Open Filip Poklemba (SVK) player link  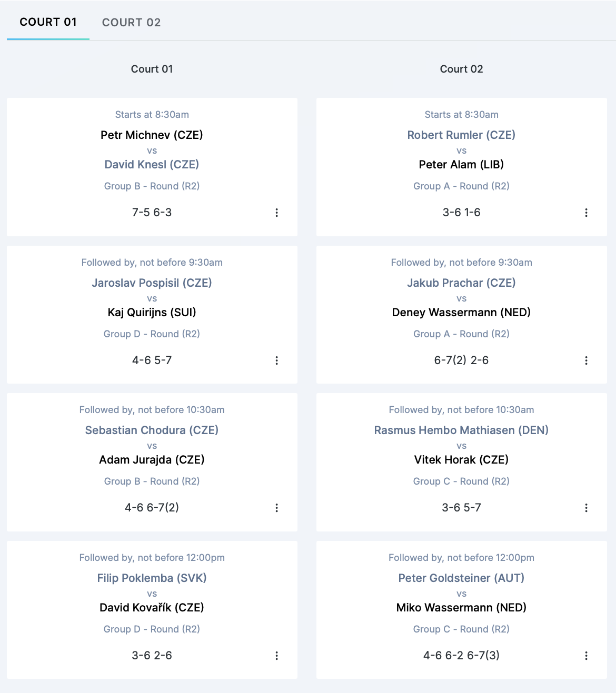(x=152, y=578)
